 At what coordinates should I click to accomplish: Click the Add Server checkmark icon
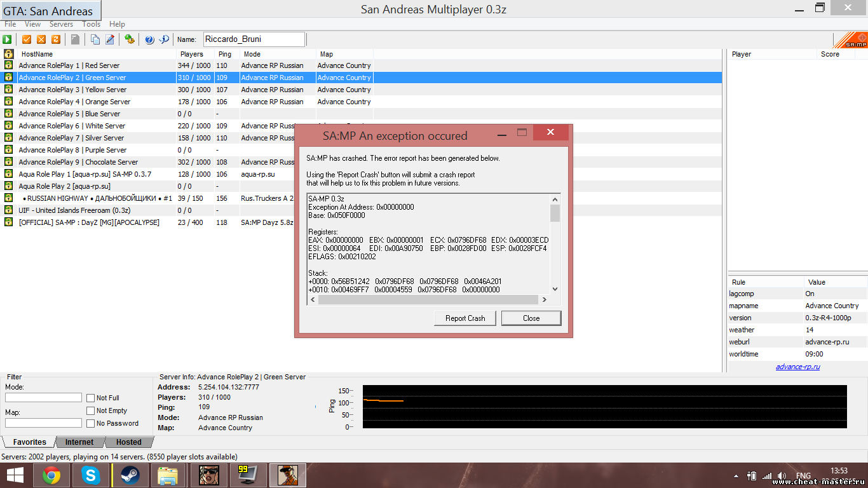(27, 39)
